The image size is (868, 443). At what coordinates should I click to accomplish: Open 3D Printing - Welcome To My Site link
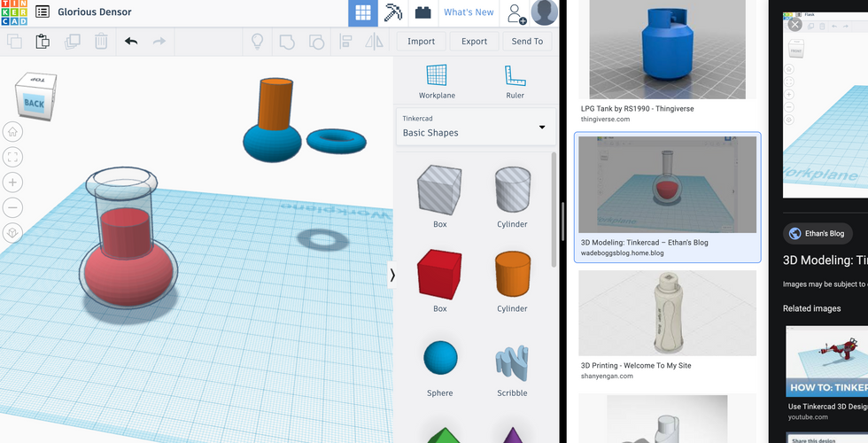coord(636,365)
